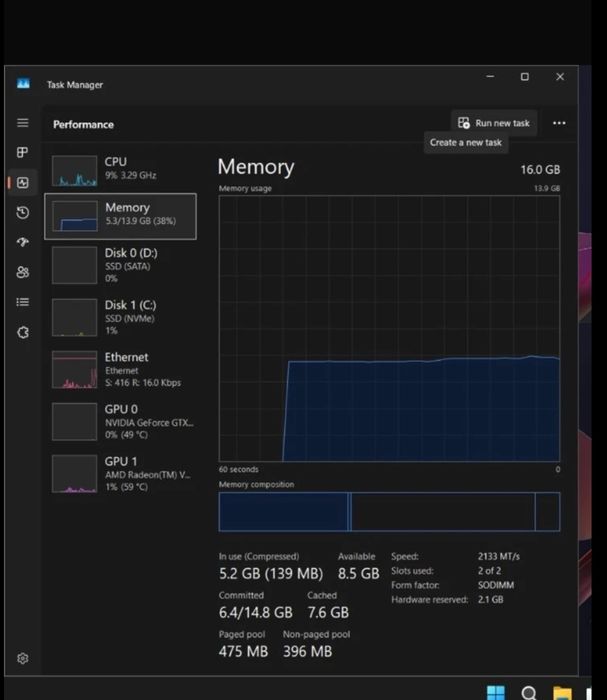Select GPU 1 AMD Radeon entry

click(121, 474)
